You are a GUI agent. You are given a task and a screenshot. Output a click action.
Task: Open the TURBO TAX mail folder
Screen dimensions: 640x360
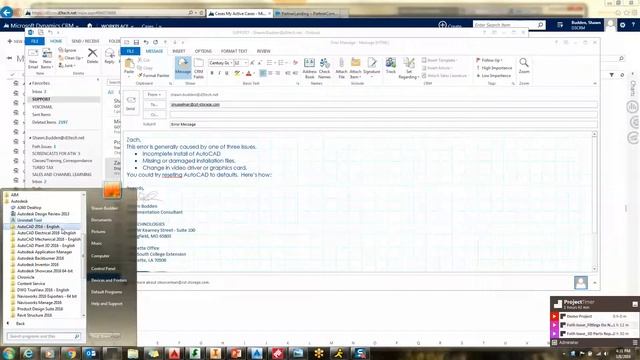click(43, 167)
